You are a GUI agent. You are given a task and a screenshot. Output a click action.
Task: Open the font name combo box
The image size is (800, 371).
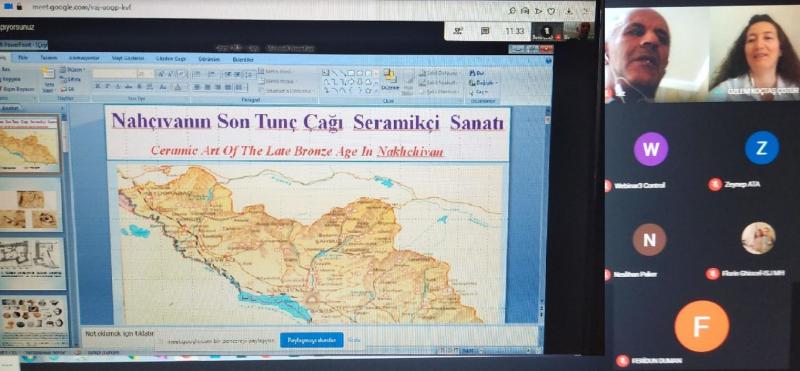pyautogui.click(x=114, y=73)
